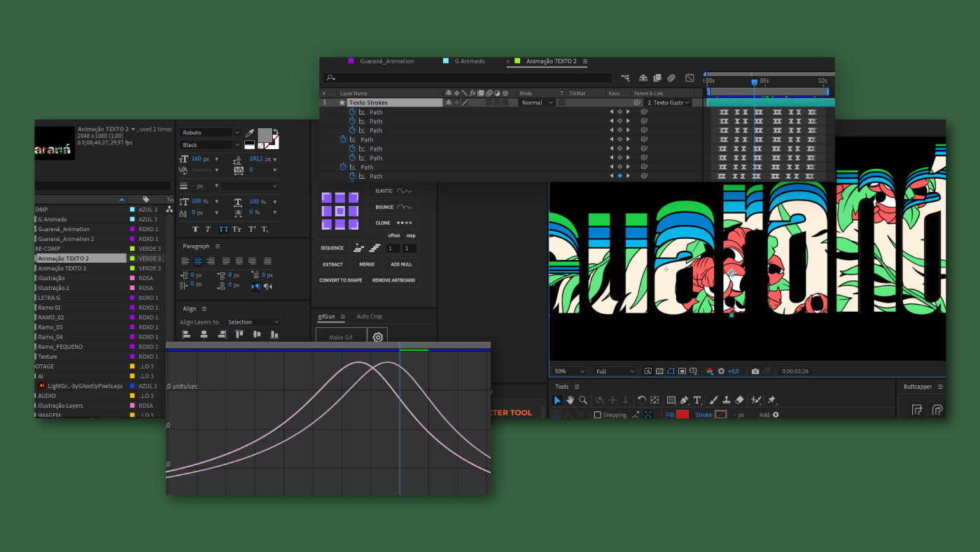This screenshot has width=980, height=552.
Task: Open the Normal blending mode dropdown
Action: (537, 102)
